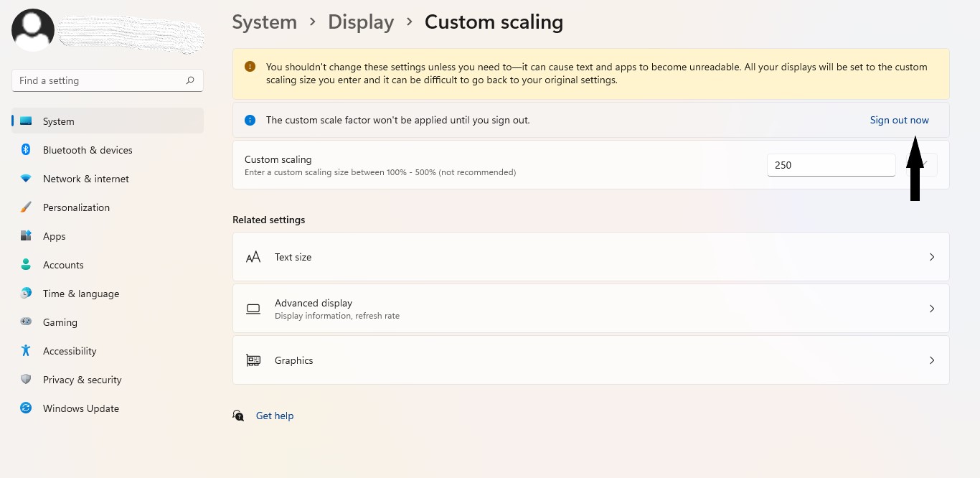The image size is (980, 478).
Task: Click the Gaming controller icon
Action: 26,322
